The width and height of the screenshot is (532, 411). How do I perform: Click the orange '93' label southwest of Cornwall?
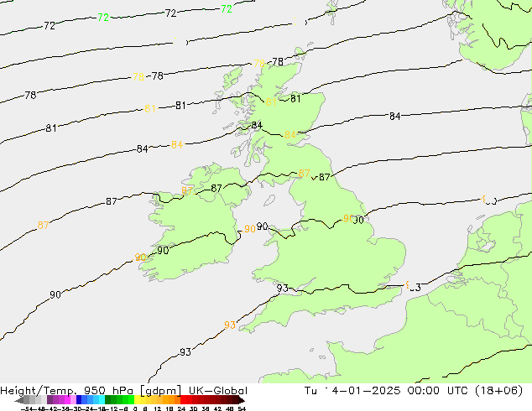tap(230, 325)
